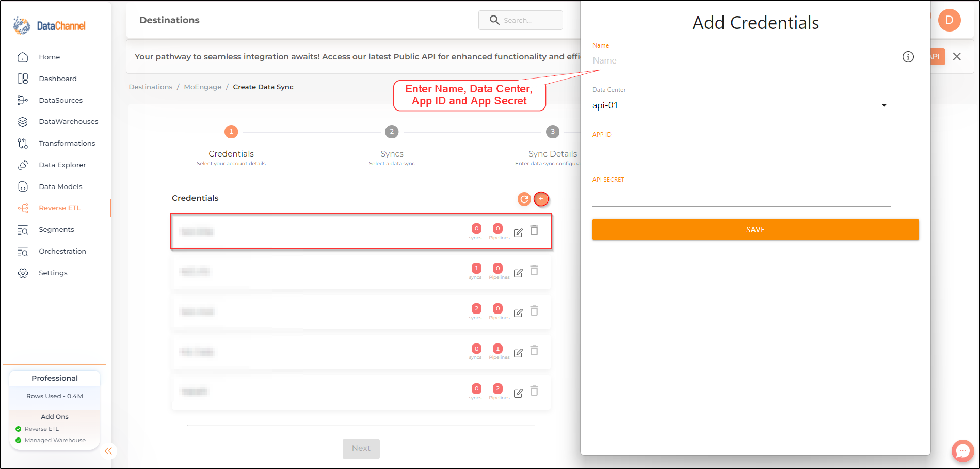980x469 pixels.
Task: Click the Public API button
Action: [938, 56]
